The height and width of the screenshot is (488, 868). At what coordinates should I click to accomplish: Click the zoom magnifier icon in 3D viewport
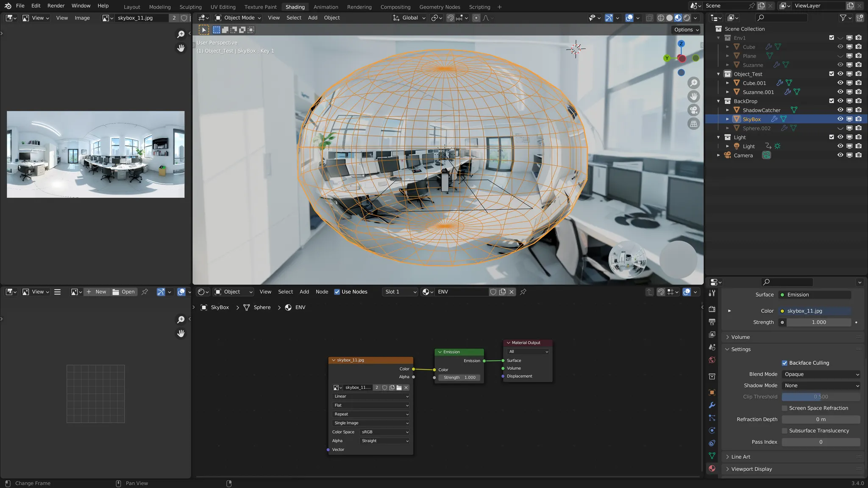693,83
